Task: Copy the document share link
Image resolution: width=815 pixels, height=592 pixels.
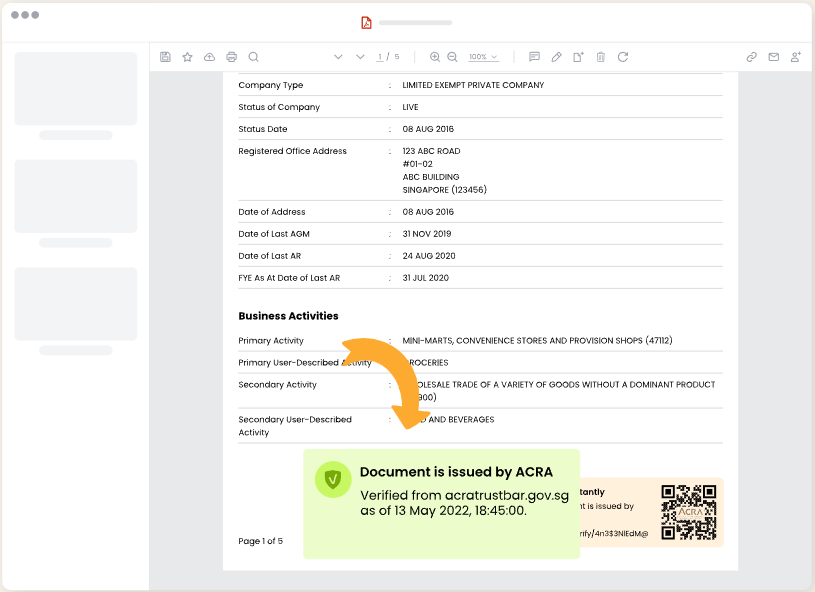Action: (x=751, y=57)
